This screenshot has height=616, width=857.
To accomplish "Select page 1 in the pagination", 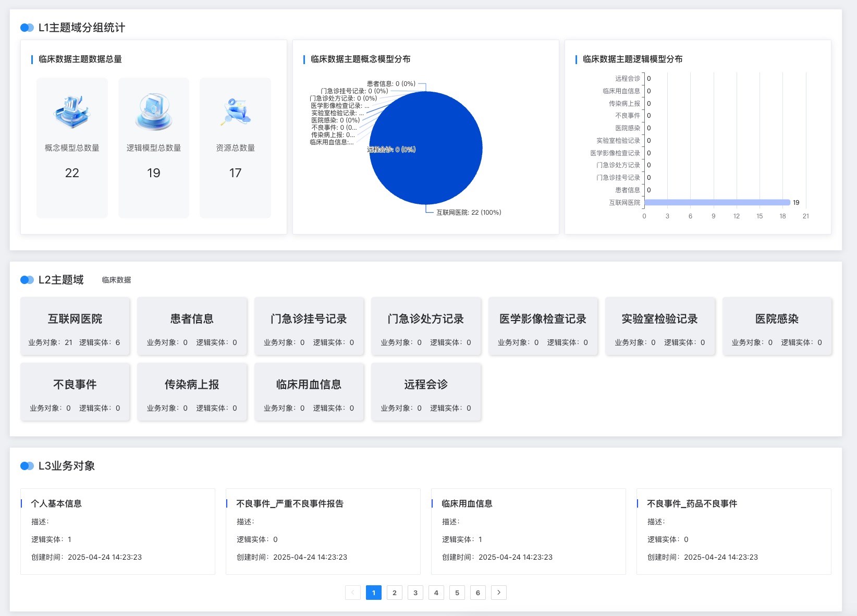I will coord(374,593).
